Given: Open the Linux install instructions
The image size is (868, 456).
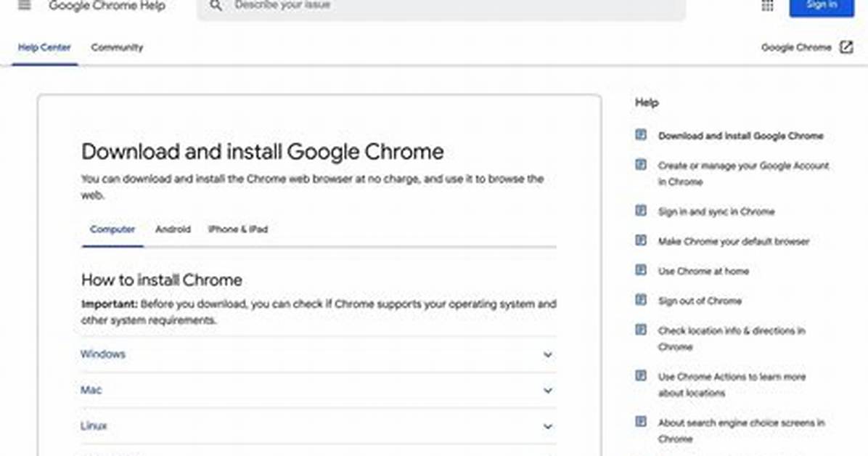Looking at the screenshot, I should click(x=319, y=426).
